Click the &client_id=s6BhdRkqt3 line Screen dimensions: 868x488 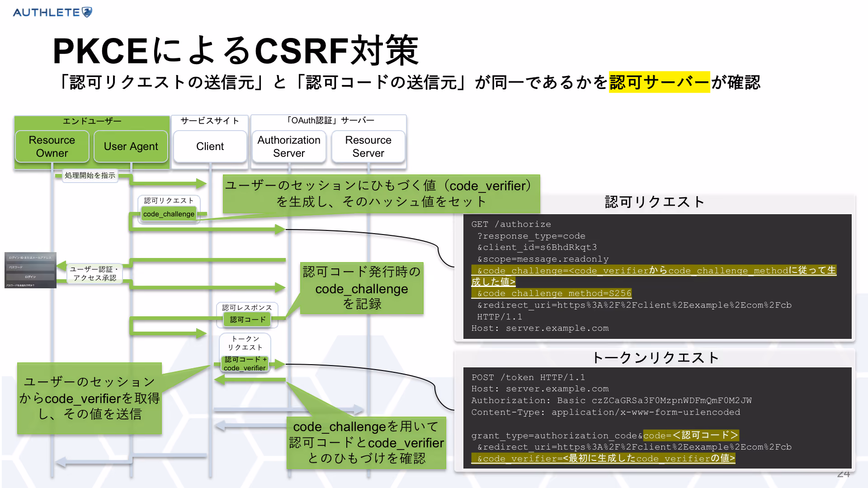[x=537, y=247]
